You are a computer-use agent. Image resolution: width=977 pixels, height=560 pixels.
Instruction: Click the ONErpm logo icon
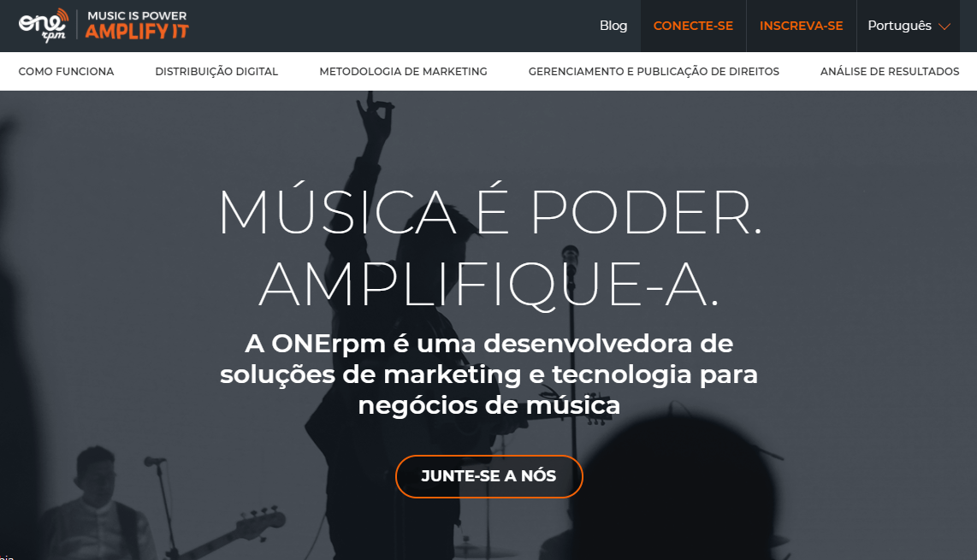coord(44,26)
